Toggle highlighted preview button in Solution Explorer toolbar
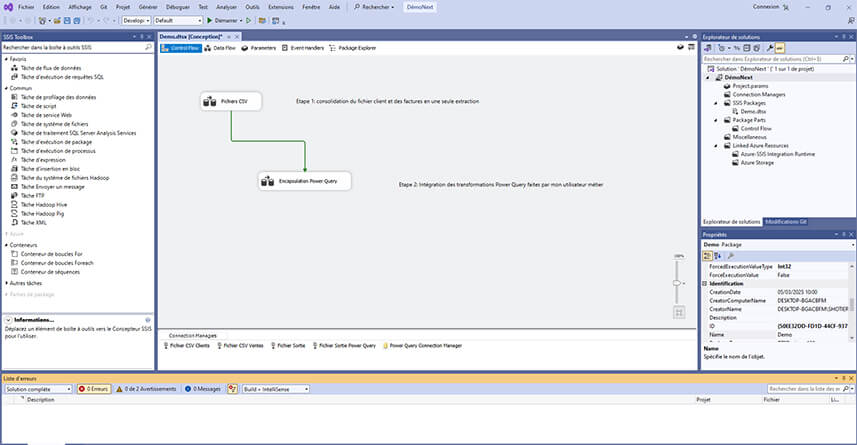This screenshot has width=857, height=445. [x=780, y=48]
